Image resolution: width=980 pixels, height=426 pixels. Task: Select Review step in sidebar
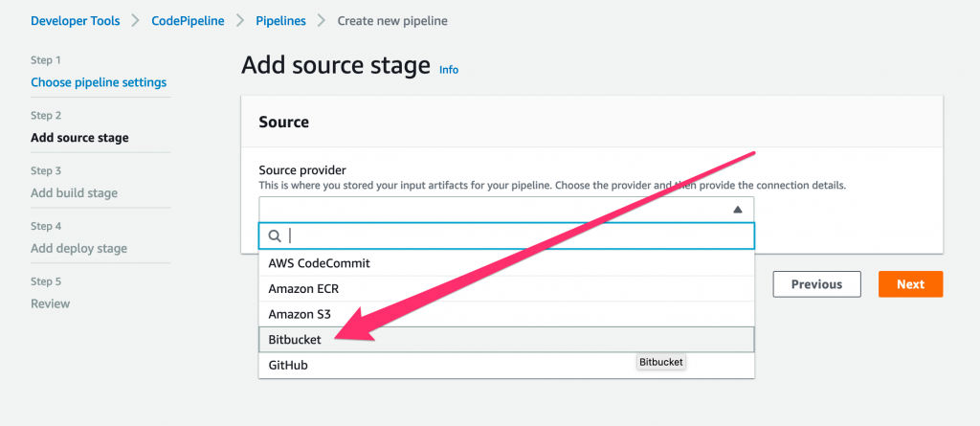tap(50, 303)
